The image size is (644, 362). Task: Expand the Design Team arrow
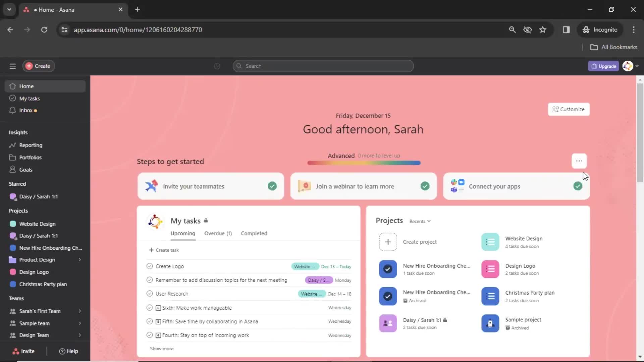coord(80,335)
